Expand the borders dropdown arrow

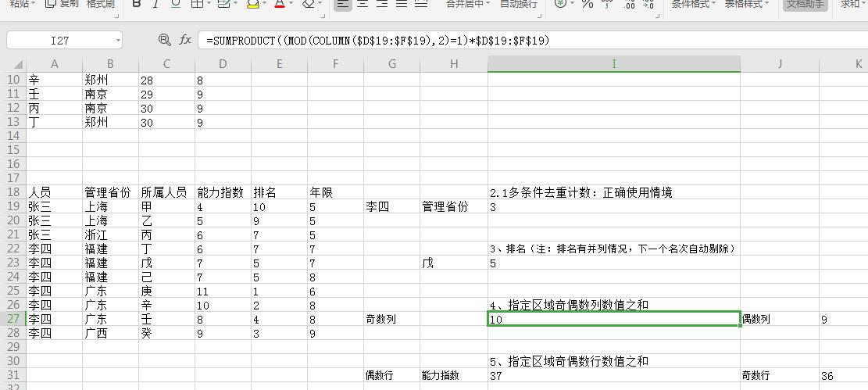[208, 4]
